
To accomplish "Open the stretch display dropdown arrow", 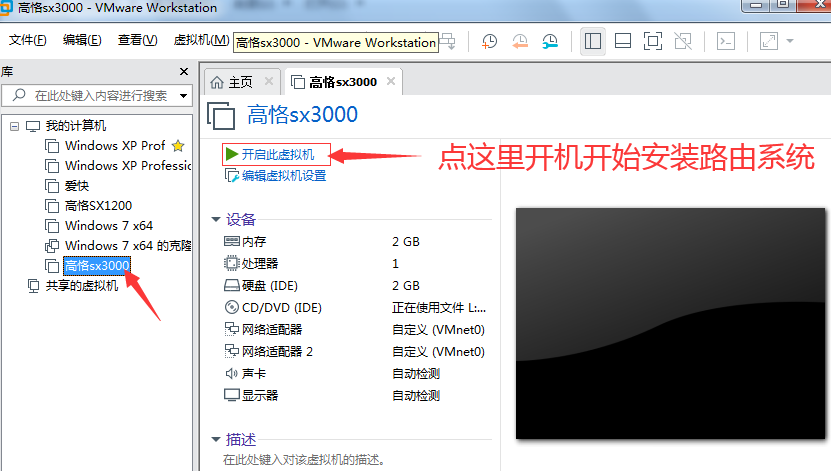I will pyautogui.click(x=790, y=41).
